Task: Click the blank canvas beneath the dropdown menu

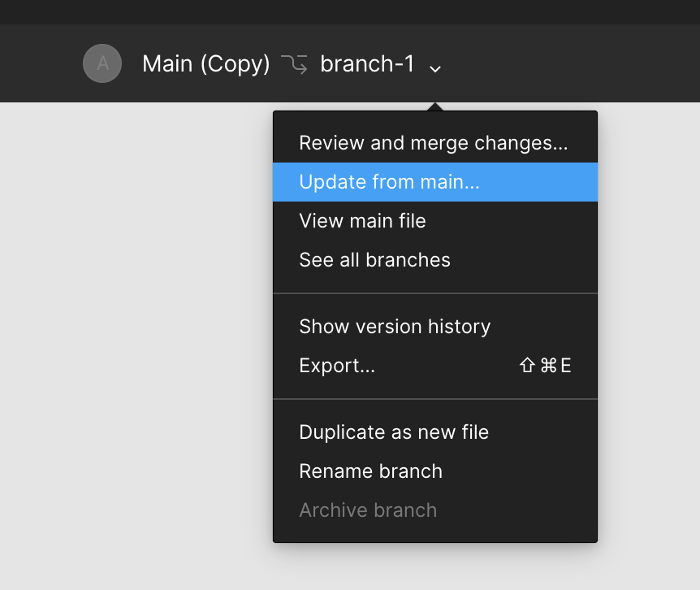Action: tap(435, 567)
